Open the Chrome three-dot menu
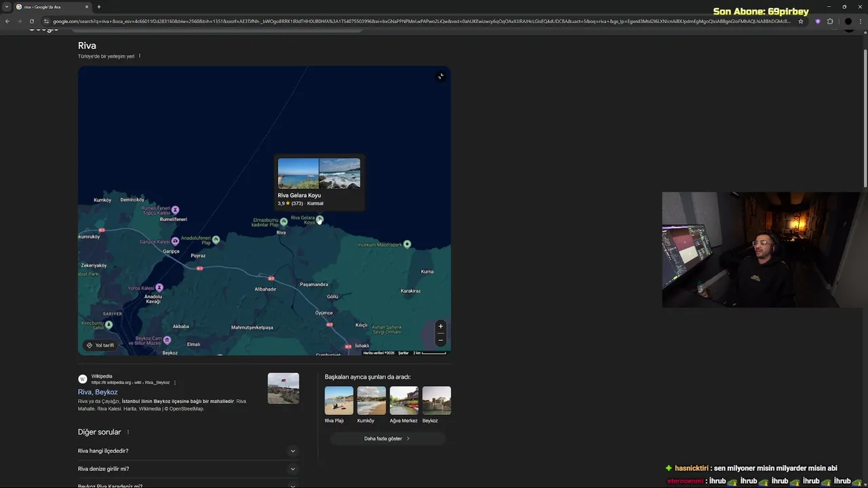 [x=861, y=21]
